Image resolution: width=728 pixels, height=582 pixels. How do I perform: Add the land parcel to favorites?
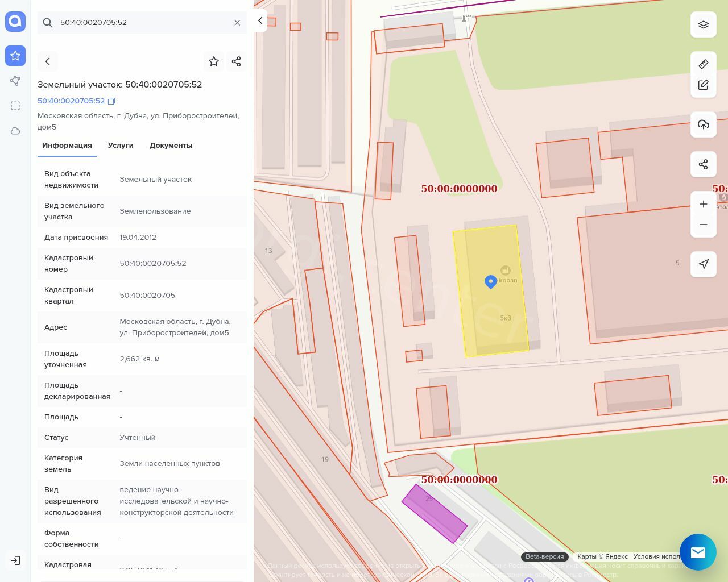(213, 61)
